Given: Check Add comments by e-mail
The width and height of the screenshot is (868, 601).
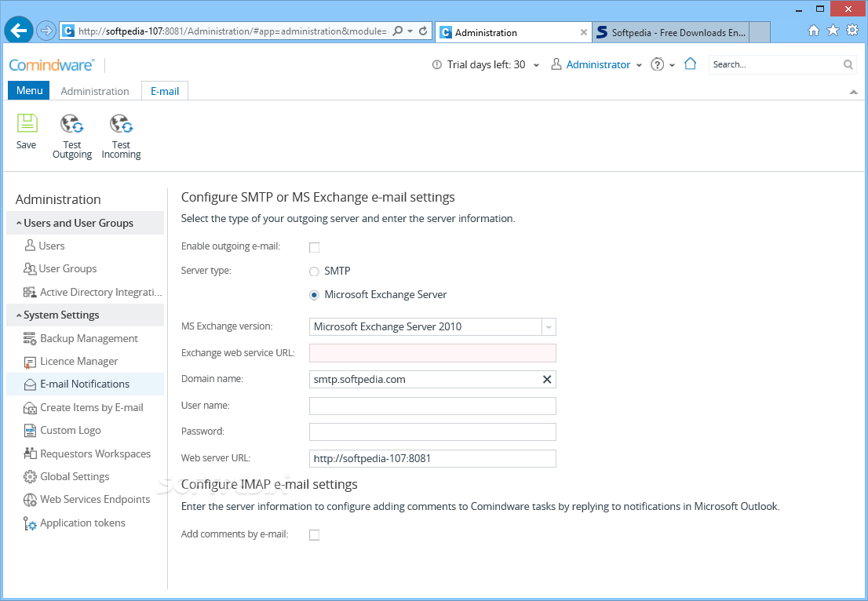Looking at the screenshot, I should 314,534.
